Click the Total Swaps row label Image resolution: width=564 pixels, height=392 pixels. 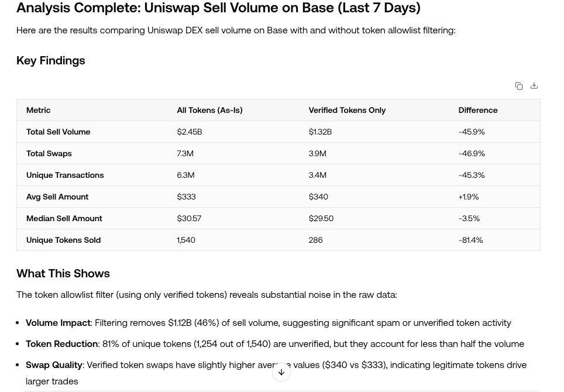[49, 153]
